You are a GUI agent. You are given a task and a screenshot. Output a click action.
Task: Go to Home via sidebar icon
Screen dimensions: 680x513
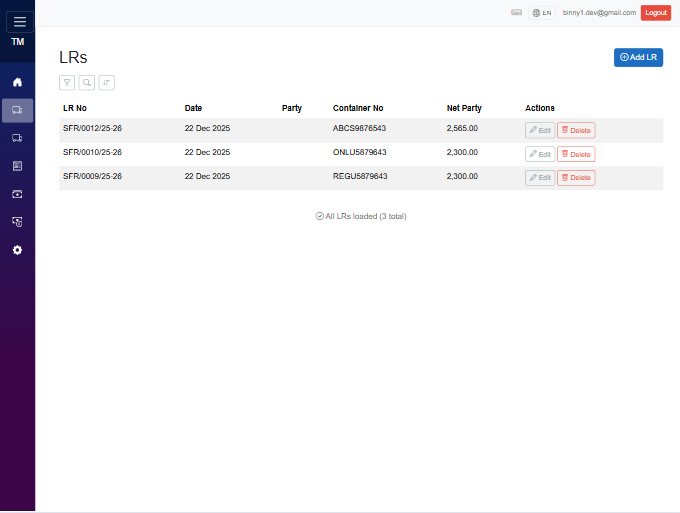pyautogui.click(x=17, y=82)
